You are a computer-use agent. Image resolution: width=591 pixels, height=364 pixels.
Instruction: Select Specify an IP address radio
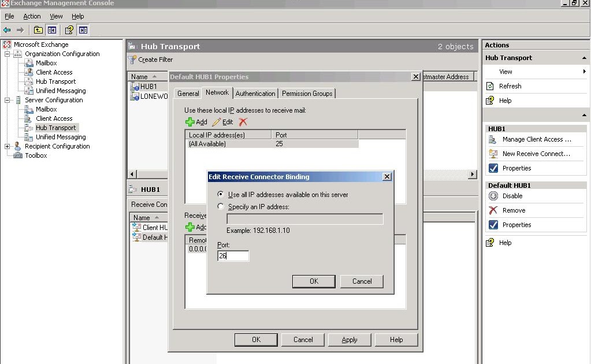coord(221,206)
